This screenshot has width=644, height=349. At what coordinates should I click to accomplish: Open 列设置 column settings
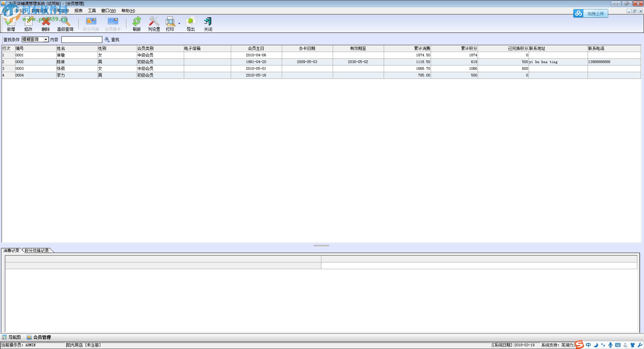[x=154, y=23]
